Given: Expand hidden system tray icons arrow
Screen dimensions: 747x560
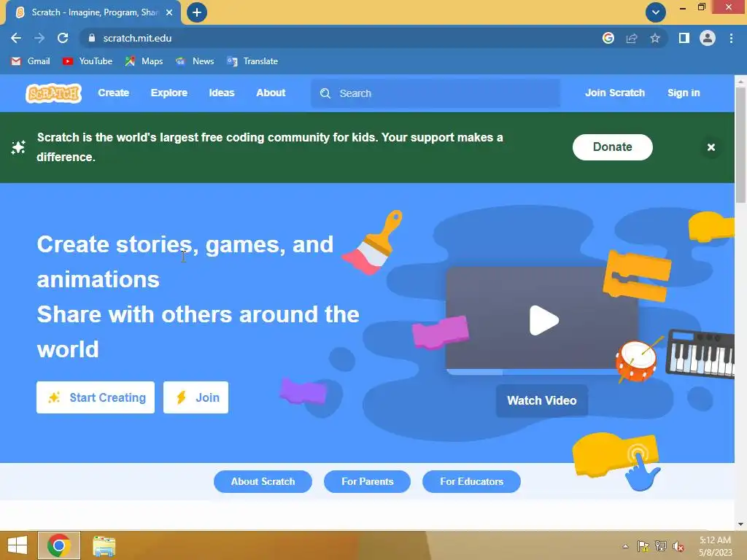Looking at the screenshot, I should tap(625, 546).
